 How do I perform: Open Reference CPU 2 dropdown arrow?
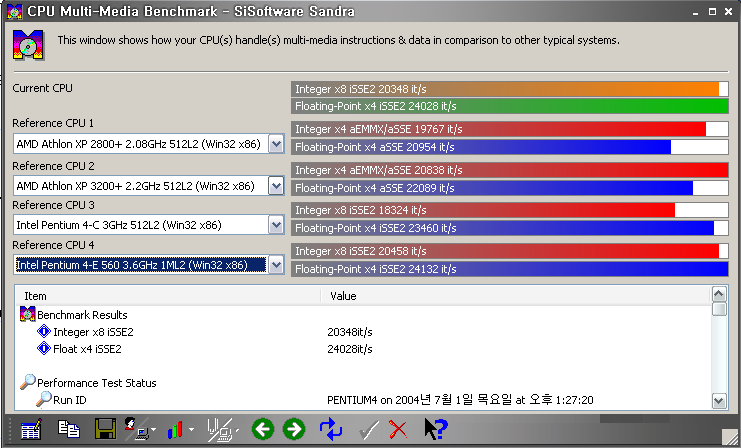point(276,186)
